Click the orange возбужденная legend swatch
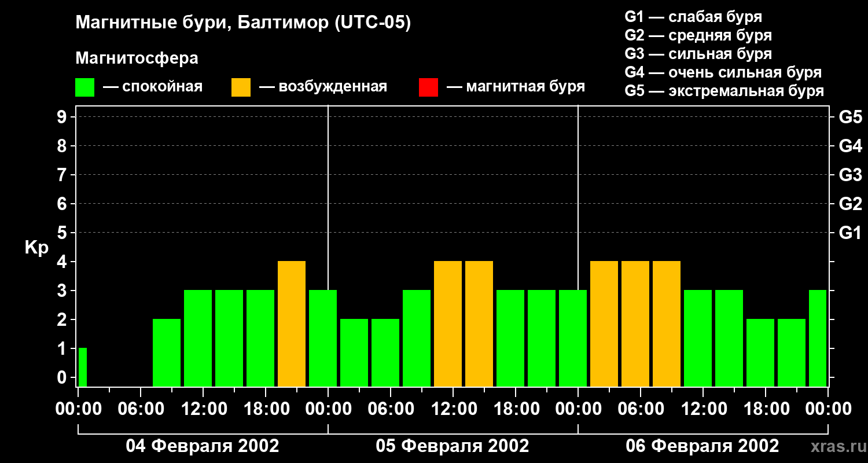The image size is (868, 463). 241,87
